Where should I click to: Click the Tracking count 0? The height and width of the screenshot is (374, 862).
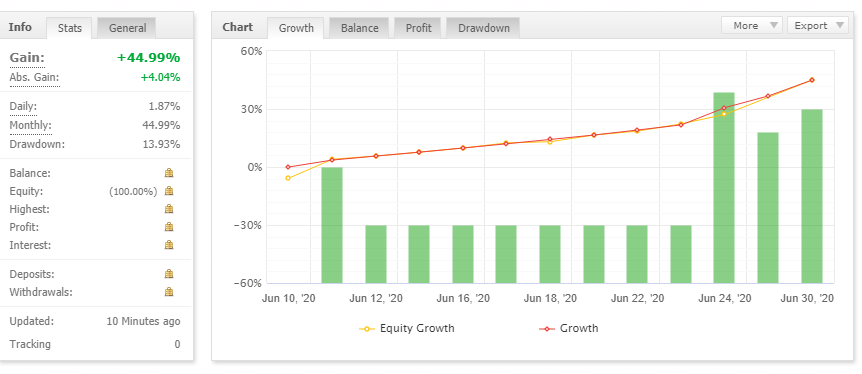click(x=178, y=344)
